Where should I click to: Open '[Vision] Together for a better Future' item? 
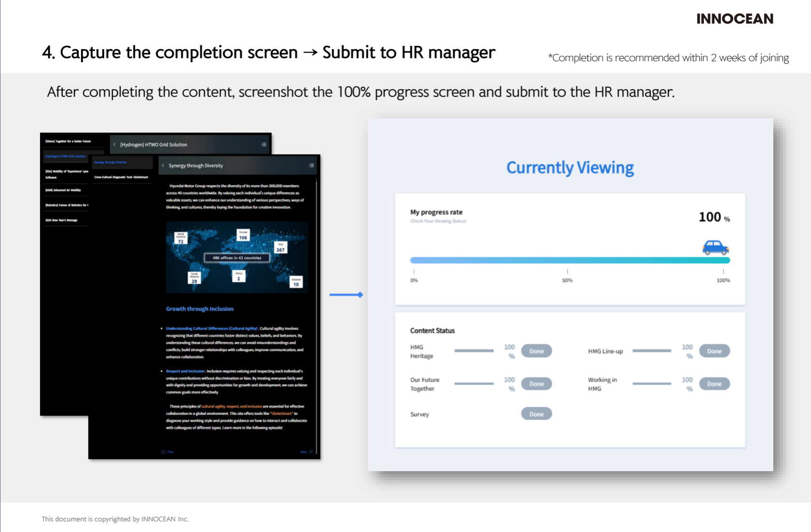pyautogui.click(x=68, y=141)
